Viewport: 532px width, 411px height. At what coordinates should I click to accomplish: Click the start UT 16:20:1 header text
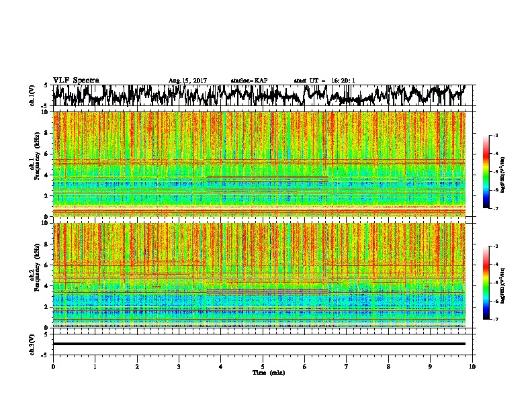pos(324,81)
